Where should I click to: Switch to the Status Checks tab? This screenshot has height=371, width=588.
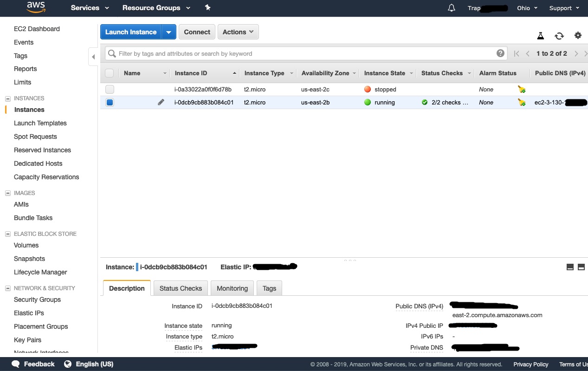click(181, 288)
